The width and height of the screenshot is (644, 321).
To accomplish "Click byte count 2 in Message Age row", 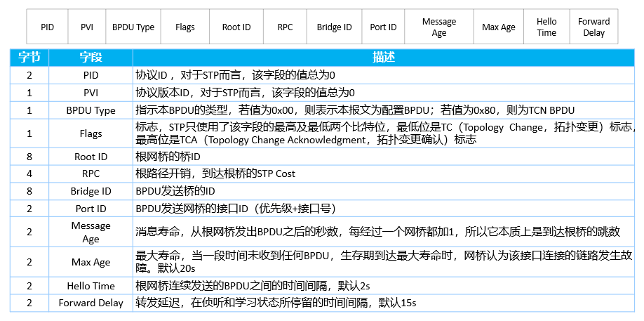I will (29, 232).
